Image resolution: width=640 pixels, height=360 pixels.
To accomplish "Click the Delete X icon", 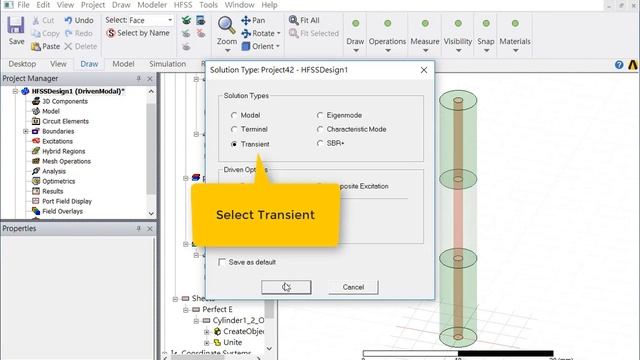I will [x=68, y=47].
